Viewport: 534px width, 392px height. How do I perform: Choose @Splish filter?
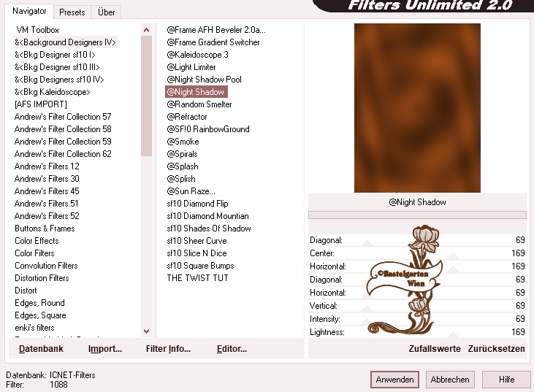pos(181,179)
